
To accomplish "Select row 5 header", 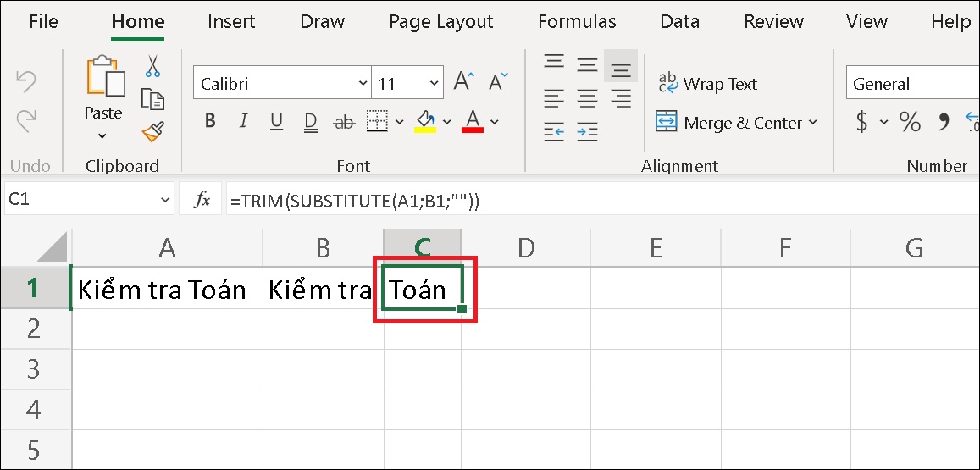I will click(36, 450).
